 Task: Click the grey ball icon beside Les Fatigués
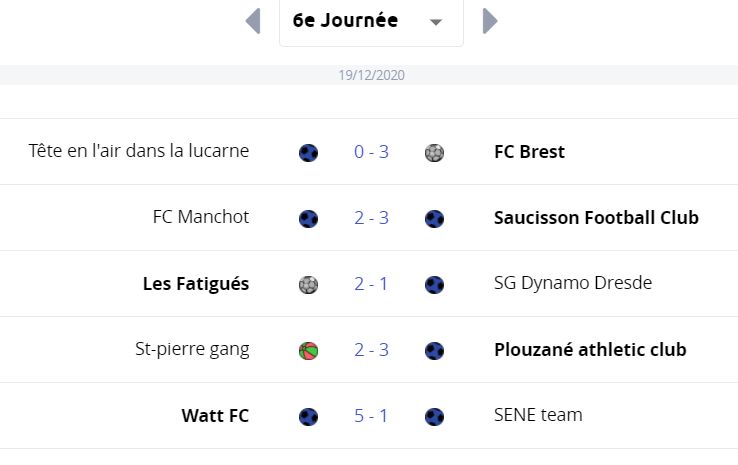pyautogui.click(x=308, y=284)
